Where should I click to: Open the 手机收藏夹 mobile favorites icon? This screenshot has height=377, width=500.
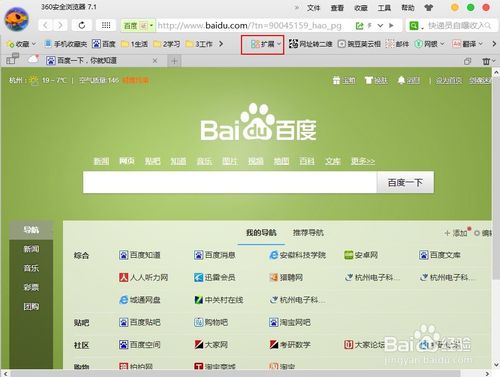(66, 44)
